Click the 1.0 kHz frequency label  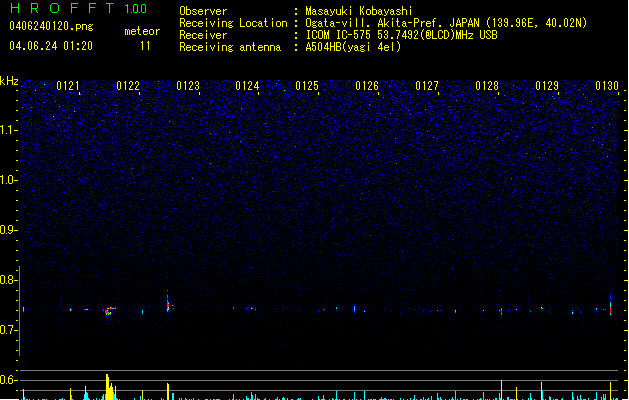[x=8, y=180]
